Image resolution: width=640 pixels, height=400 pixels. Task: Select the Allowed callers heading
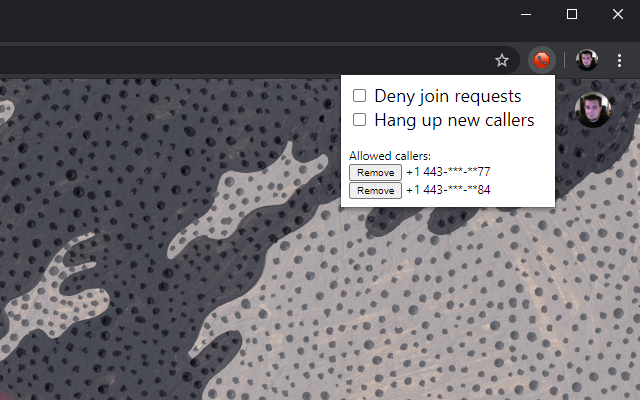pos(390,156)
